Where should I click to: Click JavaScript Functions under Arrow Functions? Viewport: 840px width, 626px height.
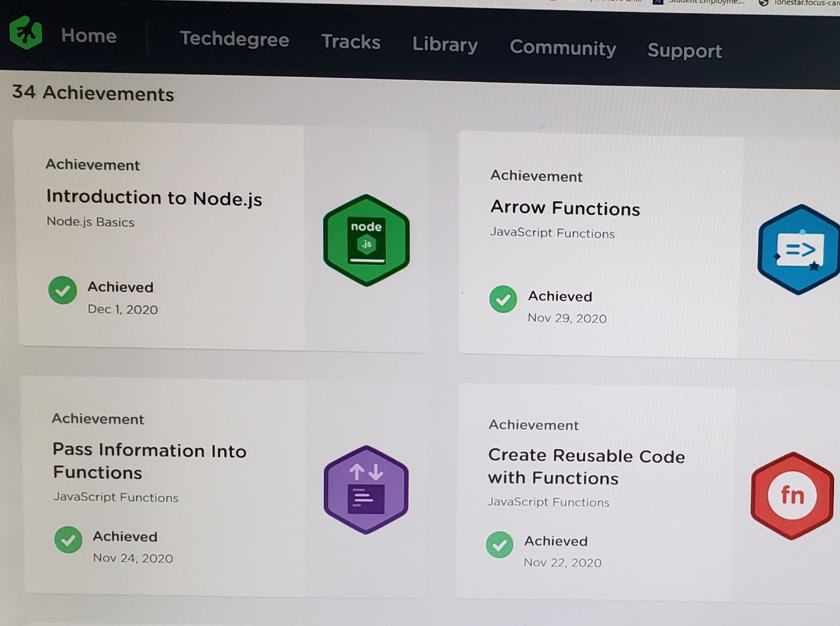(x=552, y=233)
